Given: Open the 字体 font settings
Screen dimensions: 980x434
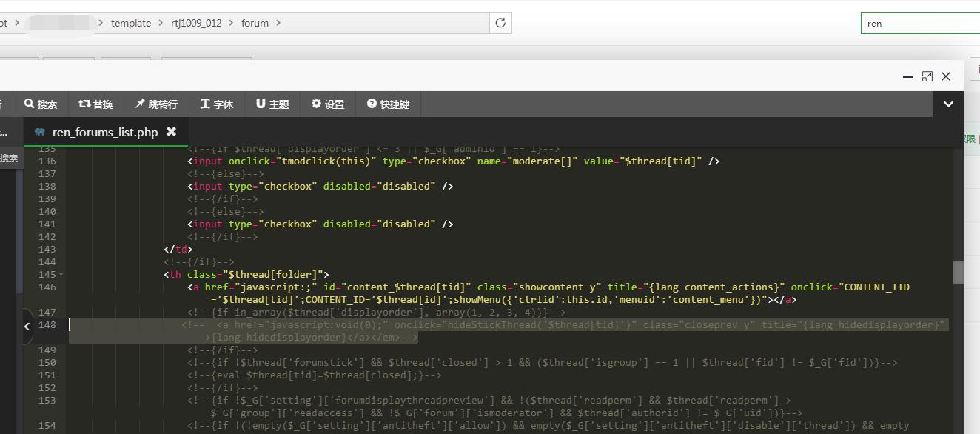Looking at the screenshot, I should pyautogui.click(x=217, y=104).
